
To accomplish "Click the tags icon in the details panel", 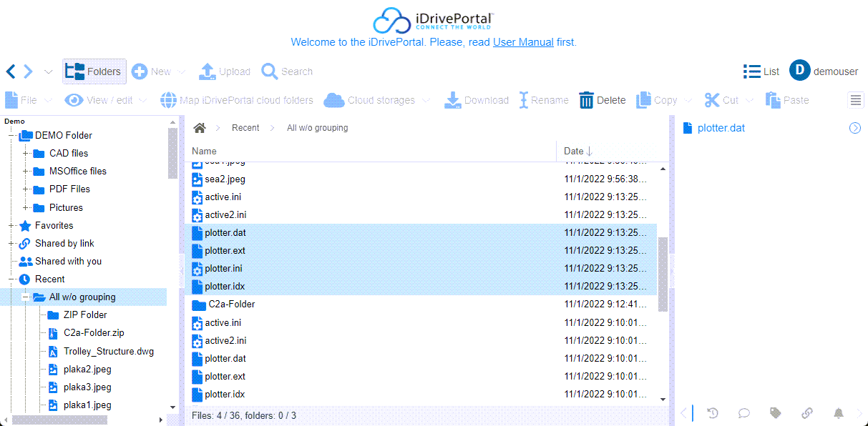I will click(775, 413).
